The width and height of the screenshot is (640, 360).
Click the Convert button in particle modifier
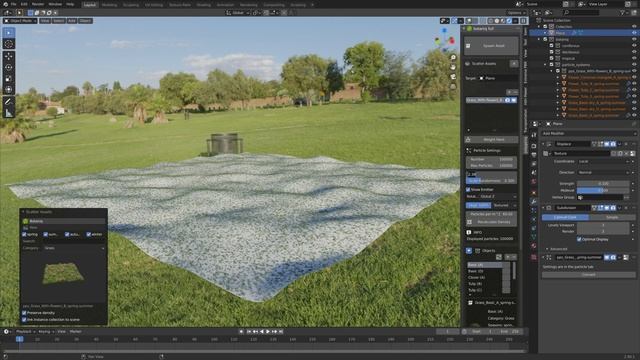(589, 275)
